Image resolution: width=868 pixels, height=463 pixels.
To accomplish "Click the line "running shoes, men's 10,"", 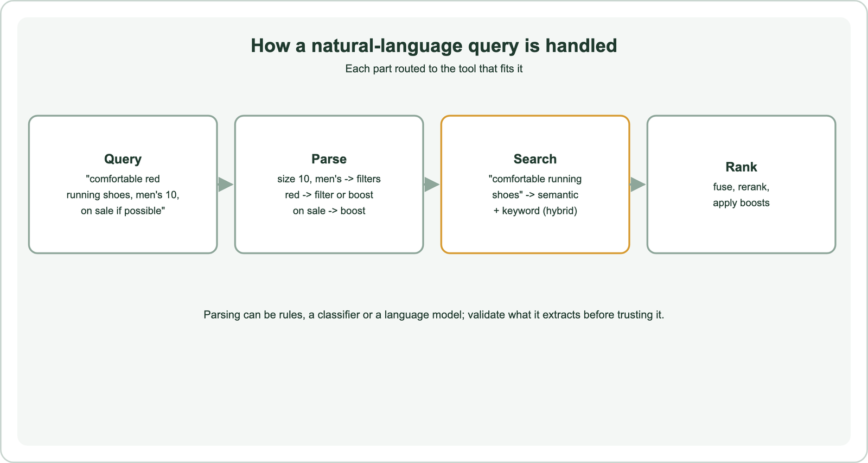I will [123, 195].
